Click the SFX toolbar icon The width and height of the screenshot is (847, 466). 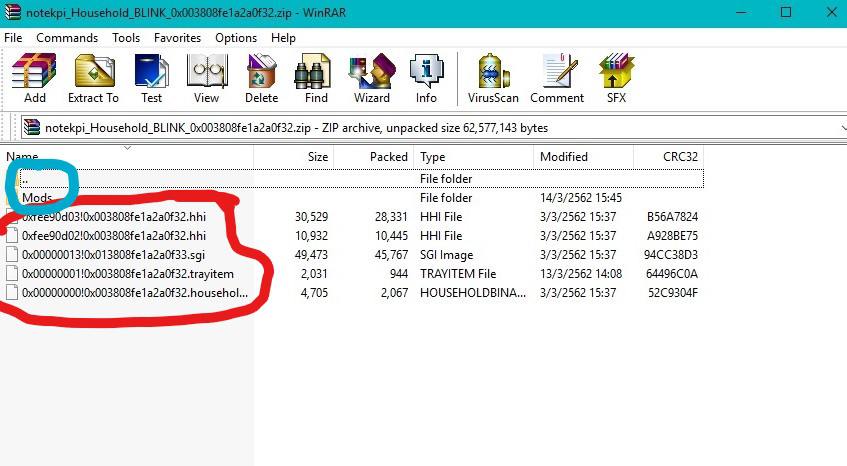pyautogui.click(x=616, y=78)
